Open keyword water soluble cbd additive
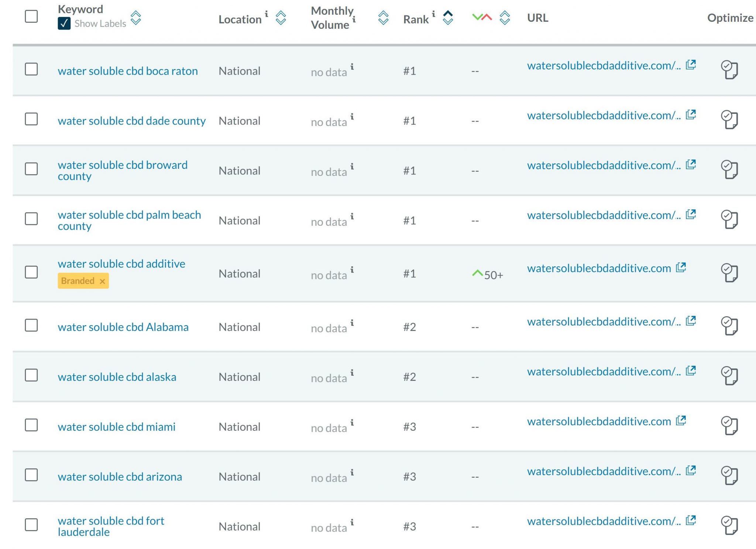This screenshot has width=756, height=549. pyautogui.click(x=121, y=264)
